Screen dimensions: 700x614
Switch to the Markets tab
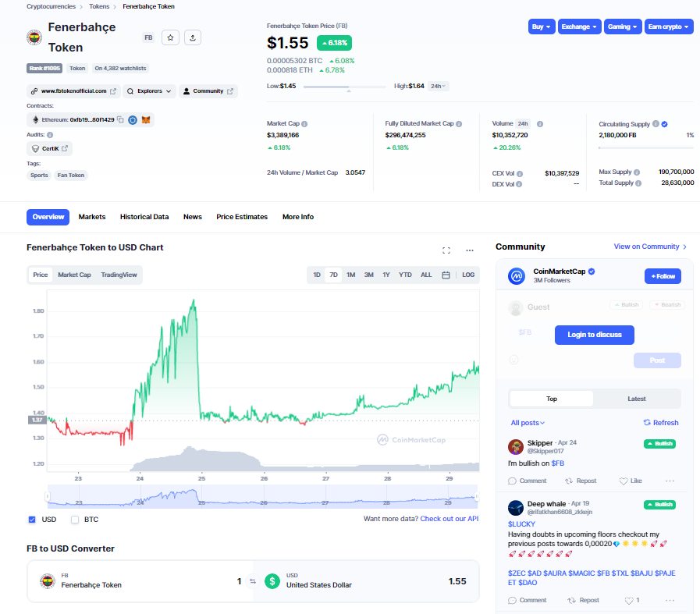coord(92,217)
